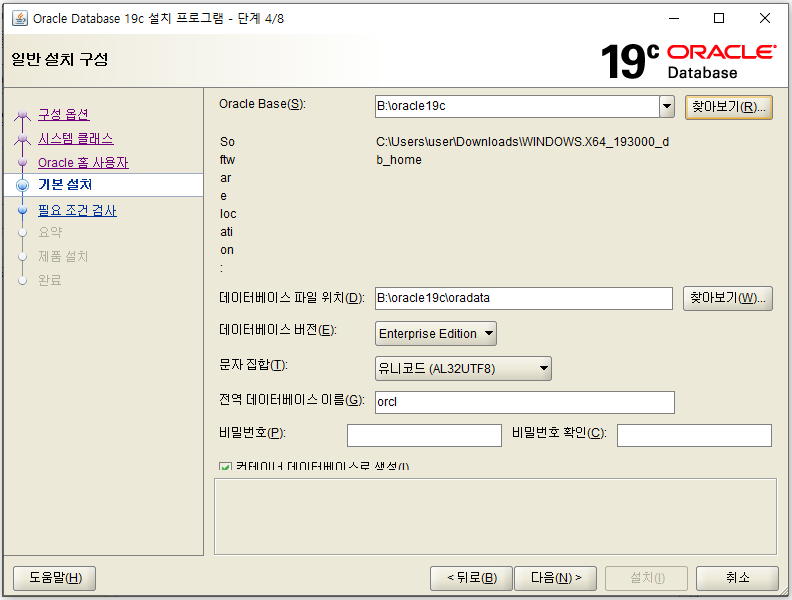Click the Oracle 홈 사용자 step marker
The width and height of the screenshot is (792, 600).
[x=22, y=163]
